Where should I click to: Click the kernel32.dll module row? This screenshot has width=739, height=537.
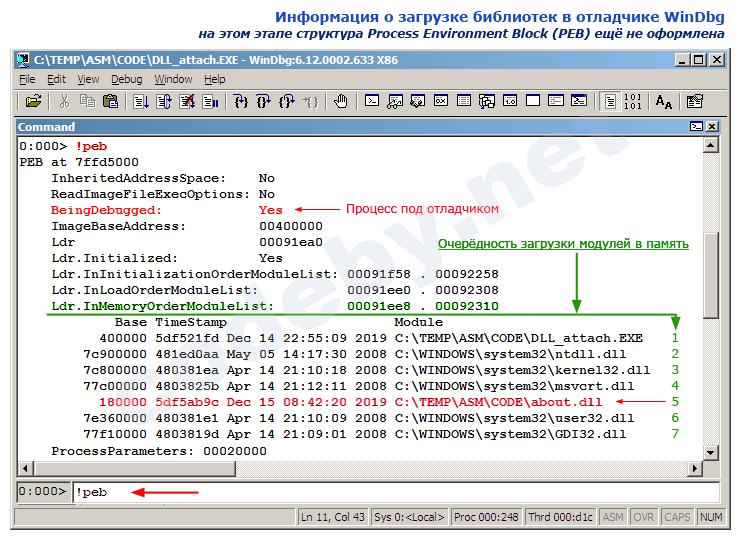pyautogui.click(x=367, y=370)
